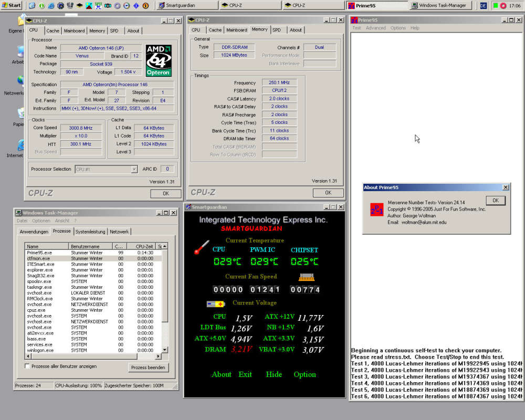This screenshot has width=525, height=420.
Task: Click the fan heatsink icon in Smartguardian
Action: pos(307,277)
